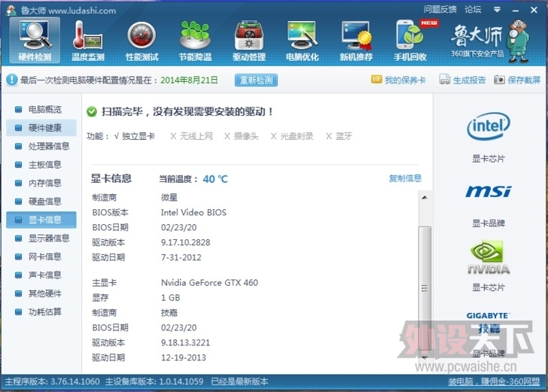Open the 论坛 forum link
This screenshot has width=548, height=392.
point(473,10)
